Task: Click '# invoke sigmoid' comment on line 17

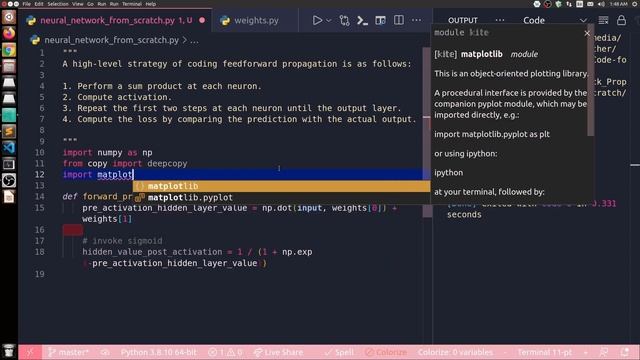Action: (x=122, y=241)
